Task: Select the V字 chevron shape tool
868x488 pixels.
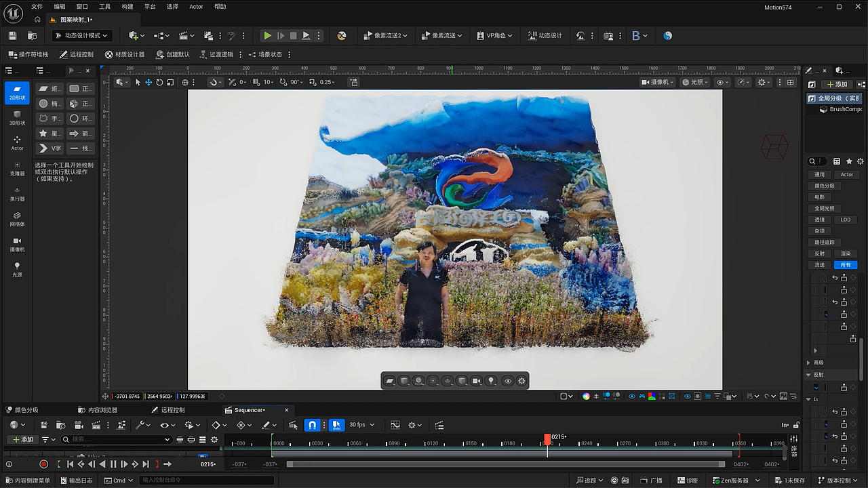Action: coord(49,148)
